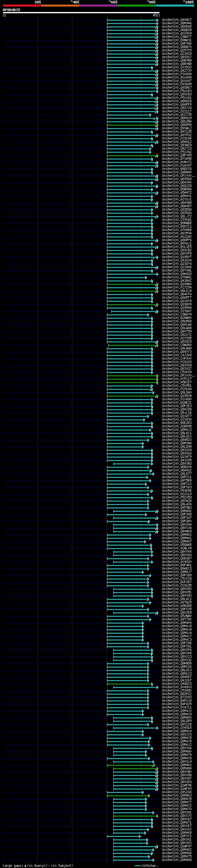The height and width of the screenshot is (868, 197).
Task: Select the UniRef100_Q9SCB3 label
Action: 176,94
